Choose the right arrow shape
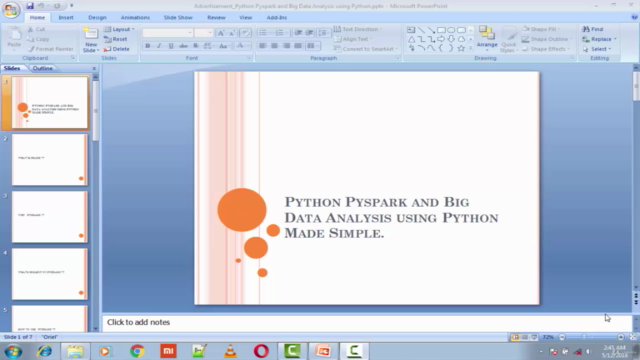This screenshot has width=640, height=360. (x=441, y=39)
